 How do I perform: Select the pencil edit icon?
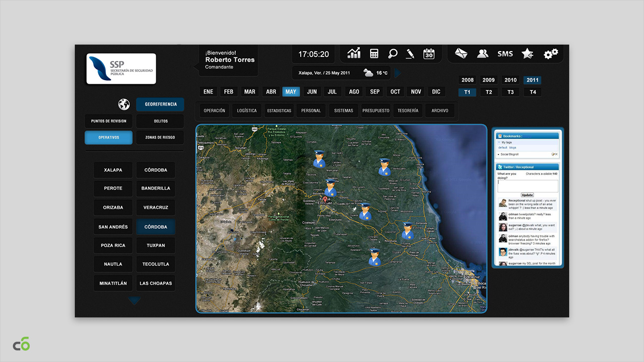click(x=410, y=53)
